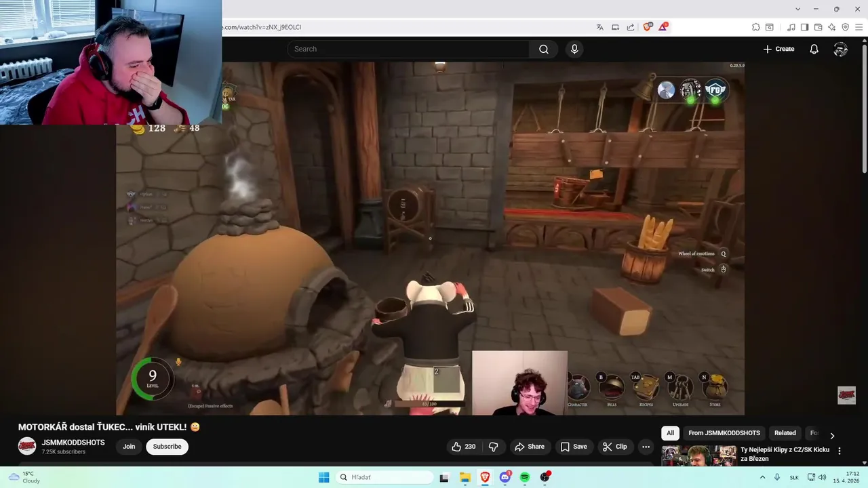Screen dimensions: 868x488
Task: Click the YouTube search magnifier button
Action: (544, 49)
